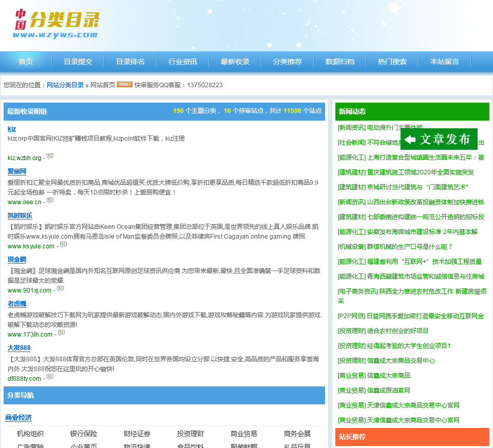This screenshot has width=493, height=448.
Task: Open the 老虎機 site title link
Action: pos(16,304)
